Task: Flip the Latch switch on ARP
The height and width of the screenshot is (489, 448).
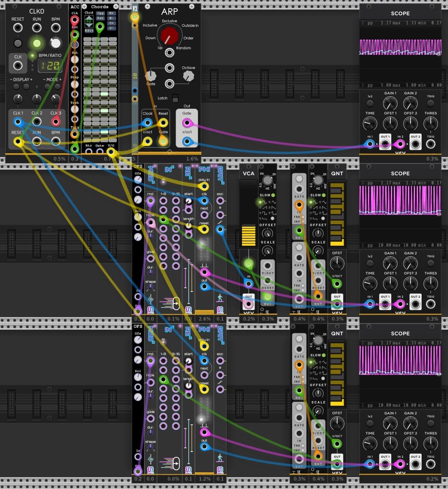Action: [x=176, y=98]
